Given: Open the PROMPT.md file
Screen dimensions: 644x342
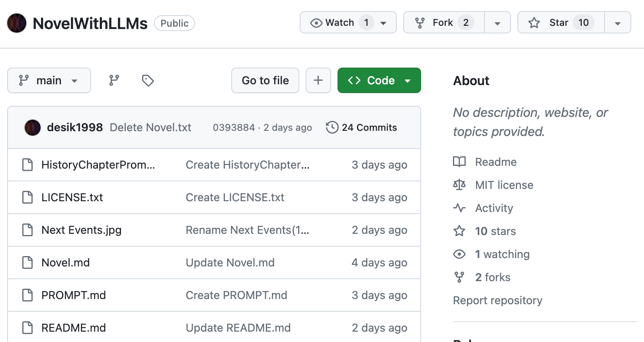Looking at the screenshot, I should 74,295.
